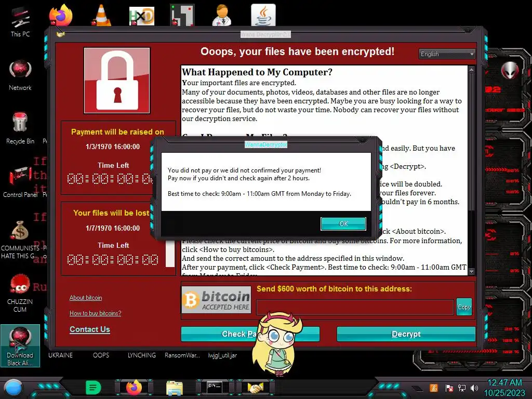
Task: Select the LYNCHING desktop label
Action: coord(141,355)
